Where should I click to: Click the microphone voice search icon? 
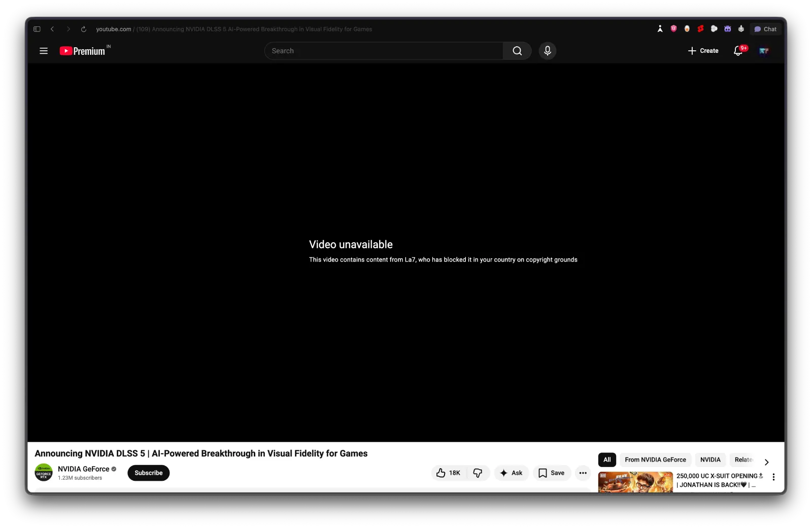547,51
